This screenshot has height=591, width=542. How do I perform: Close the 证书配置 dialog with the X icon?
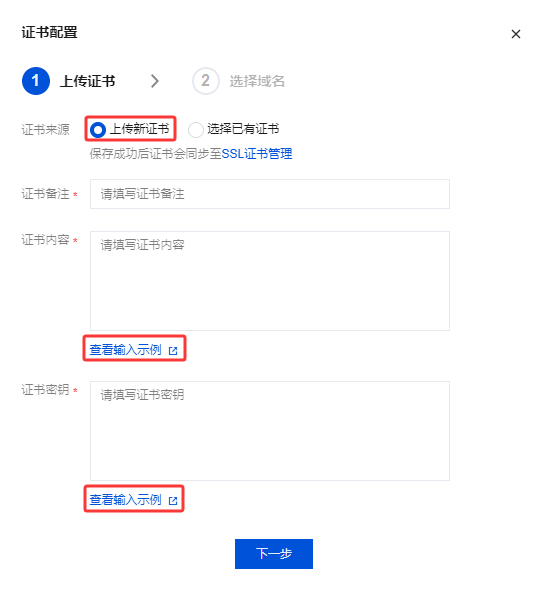point(516,34)
